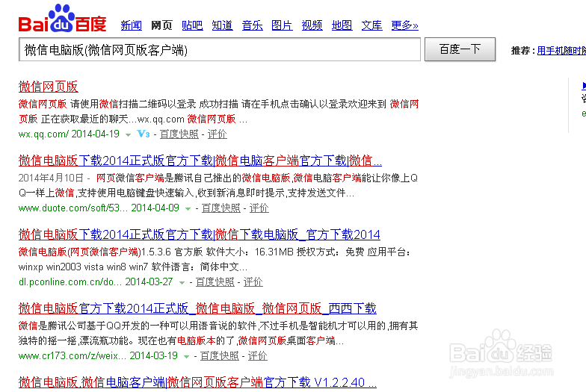Open the pconline result 微信下载电脑版_官方下载2014
Screen dimensions: 586x392
coord(199,234)
